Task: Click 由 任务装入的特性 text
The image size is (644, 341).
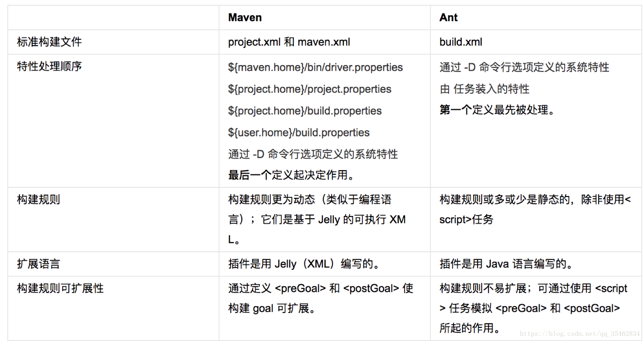Action: coord(484,89)
